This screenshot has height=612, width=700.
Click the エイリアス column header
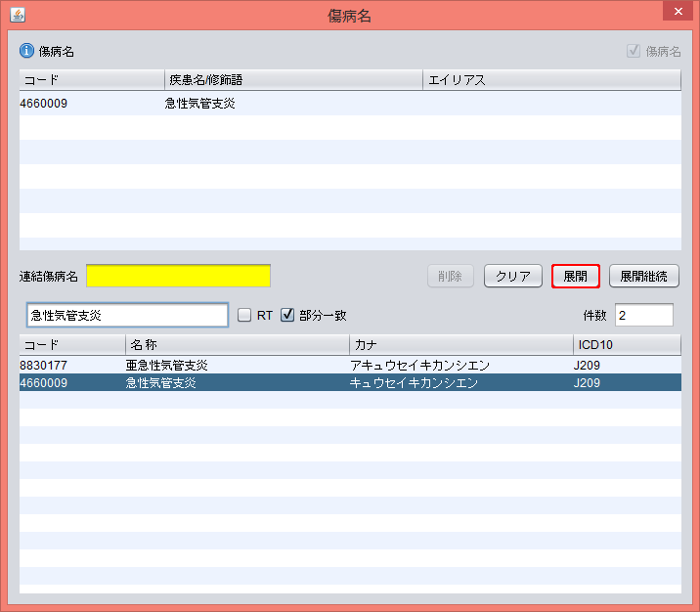pos(551,80)
